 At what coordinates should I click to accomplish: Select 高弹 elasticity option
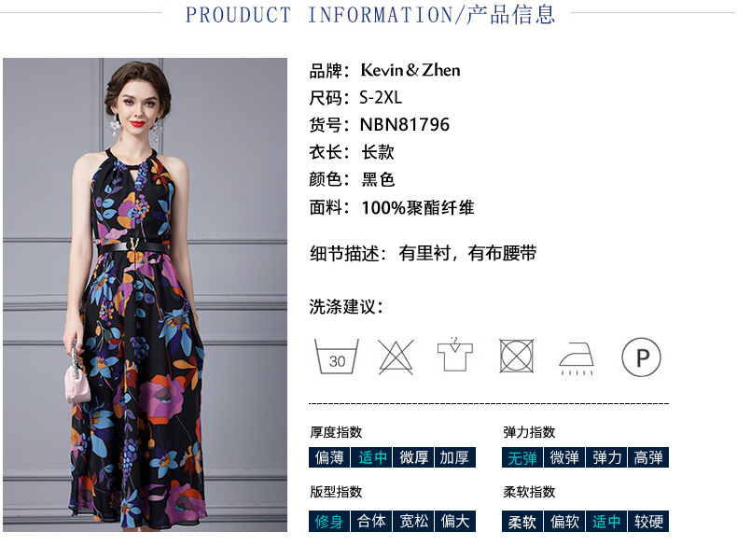(x=648, y=457)
